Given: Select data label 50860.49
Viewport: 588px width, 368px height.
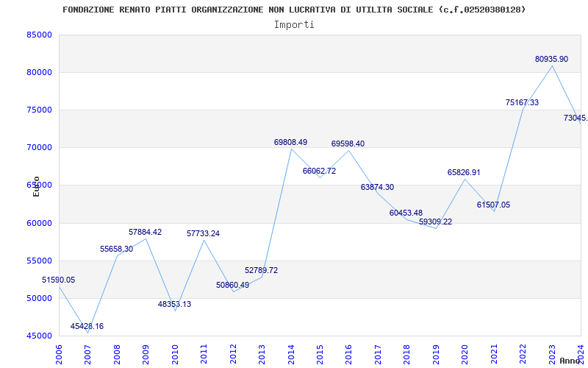Looking at the screenshot, I should coord(232,285).
